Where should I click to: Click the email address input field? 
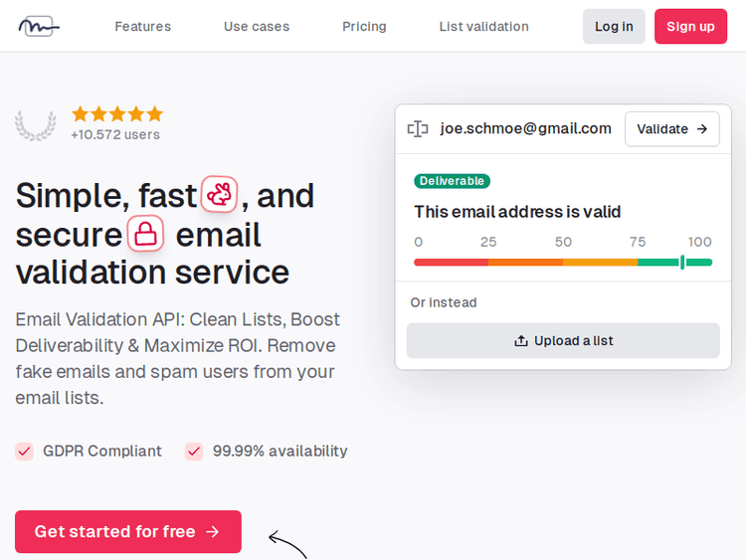click(x=525, y=129)
